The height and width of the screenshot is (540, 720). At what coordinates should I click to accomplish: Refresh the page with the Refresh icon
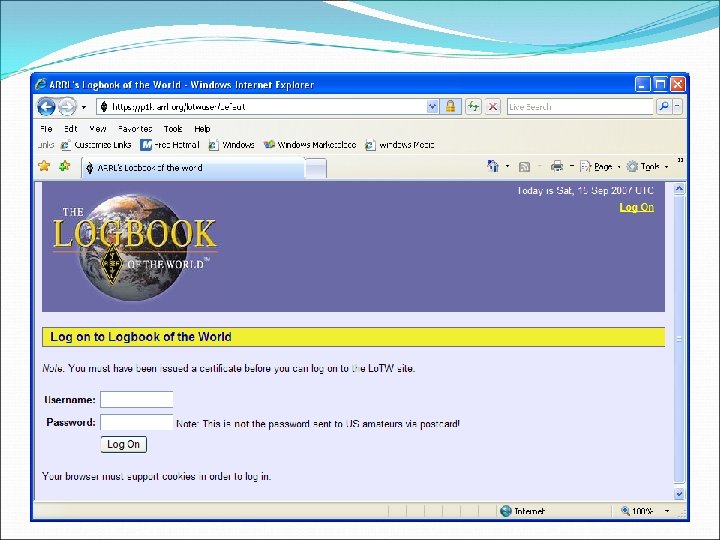pos(473,107)
